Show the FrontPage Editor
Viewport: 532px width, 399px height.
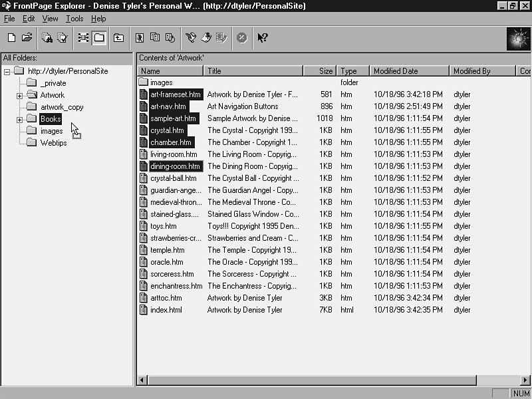[140, 38]
